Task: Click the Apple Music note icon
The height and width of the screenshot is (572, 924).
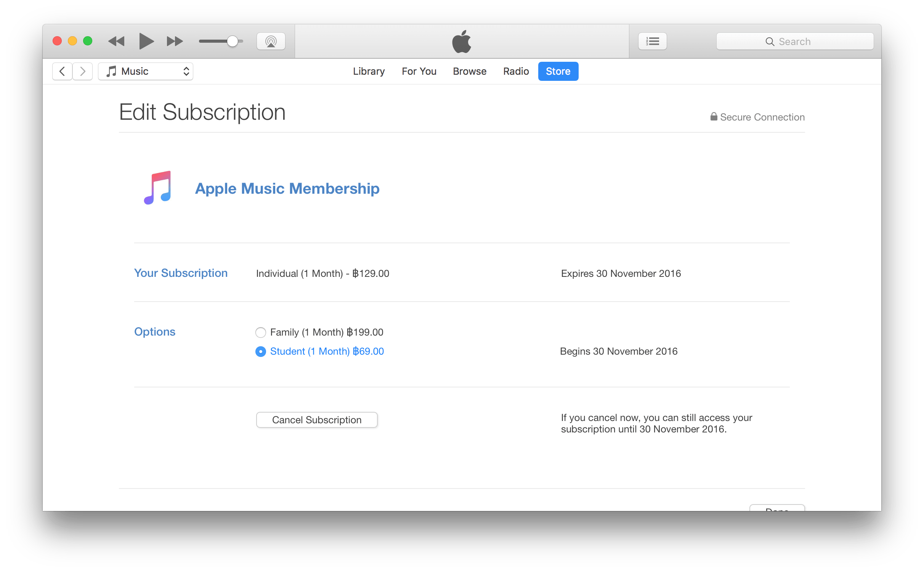Action: pyautogui.click(x=158, y=188)
